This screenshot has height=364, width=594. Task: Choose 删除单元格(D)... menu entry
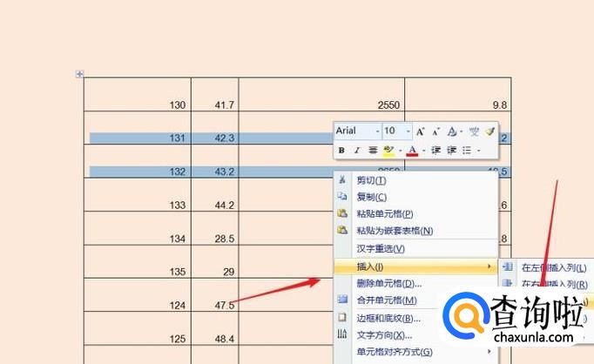point(416,283)
